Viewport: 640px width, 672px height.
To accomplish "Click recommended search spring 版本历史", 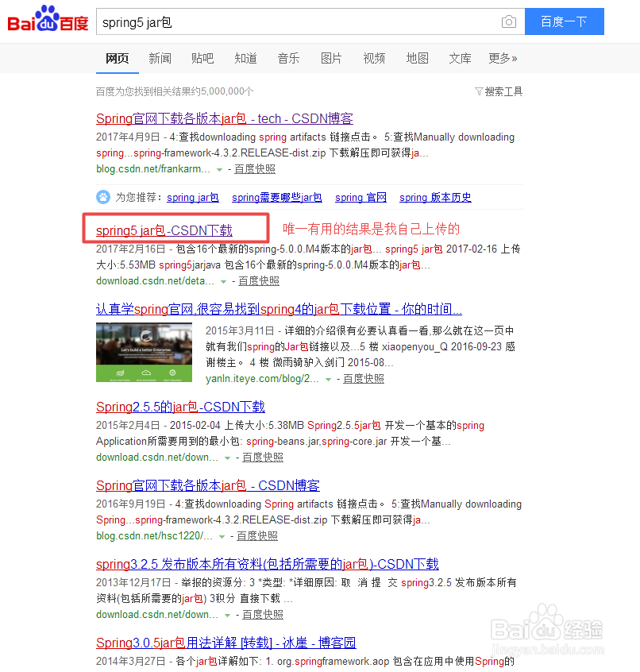I will tap(435, 198).
